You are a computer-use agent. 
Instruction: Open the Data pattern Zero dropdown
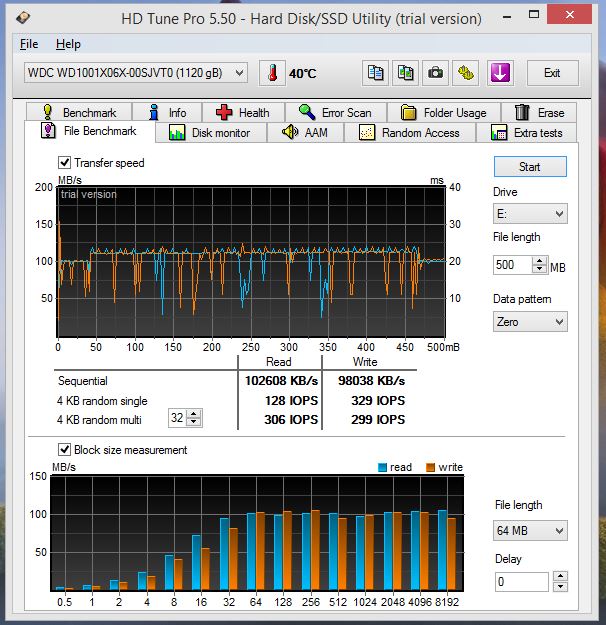[530, 322]
